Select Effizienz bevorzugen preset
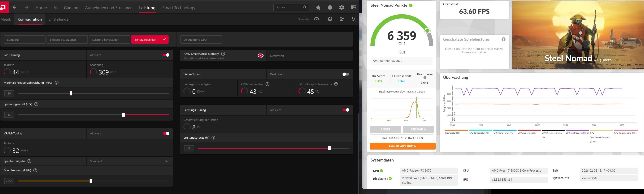This screenshot has height=194, width=644. click(x=67, y=39)
